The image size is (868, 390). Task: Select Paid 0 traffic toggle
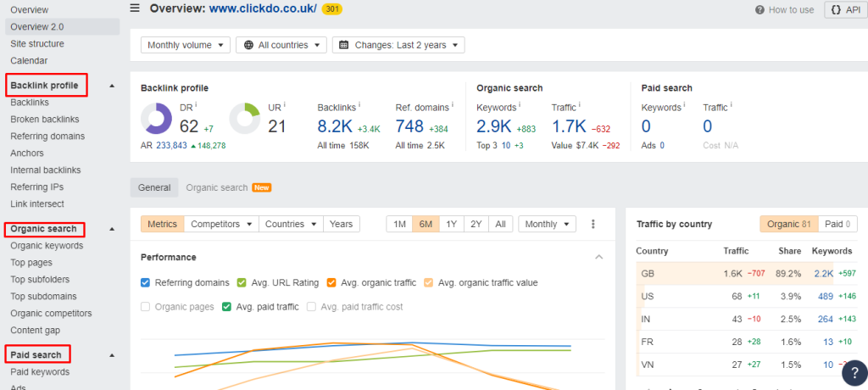(837, 224)
